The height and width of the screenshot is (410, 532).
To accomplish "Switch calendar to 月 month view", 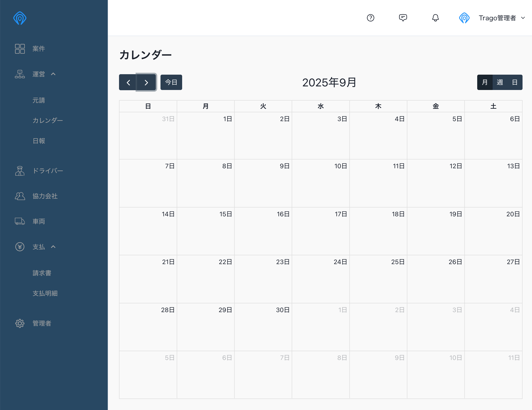I will click(x=485, y=82).
